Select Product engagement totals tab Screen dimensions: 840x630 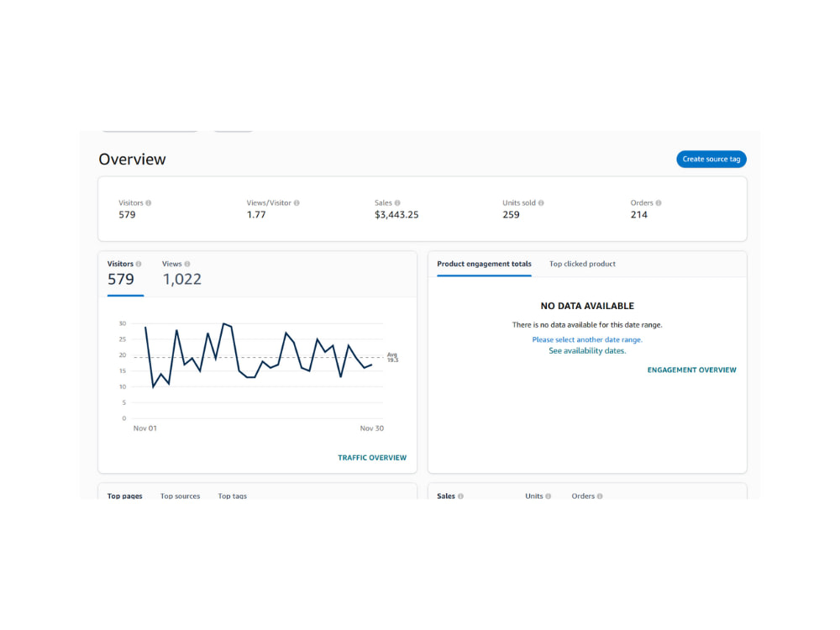coord(484,264)
